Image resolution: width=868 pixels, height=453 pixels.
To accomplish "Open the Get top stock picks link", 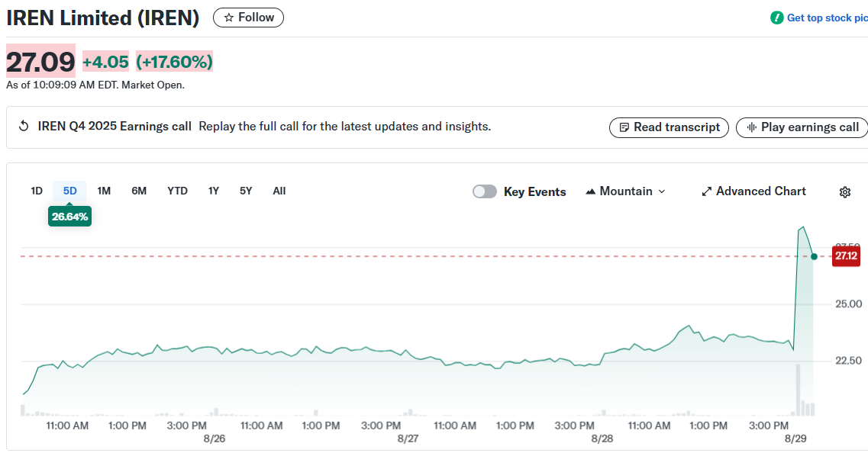I will click(x=827, y=18).
